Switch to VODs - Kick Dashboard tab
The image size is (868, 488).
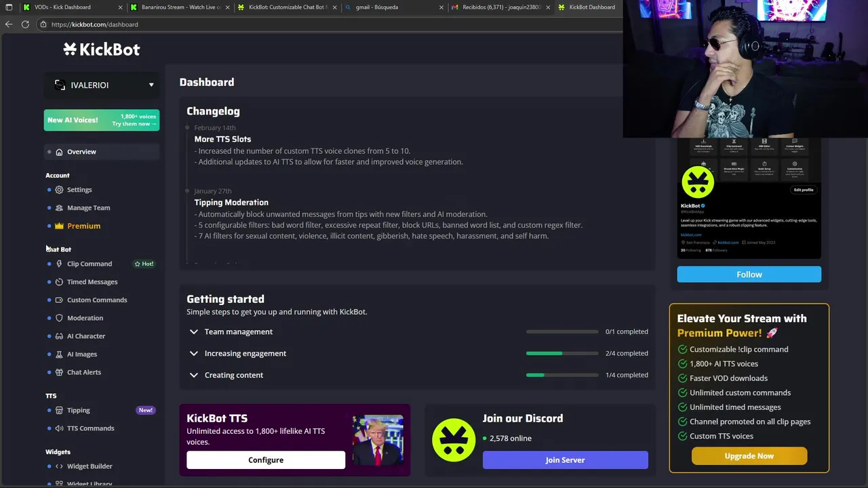(x=73, y=7)
